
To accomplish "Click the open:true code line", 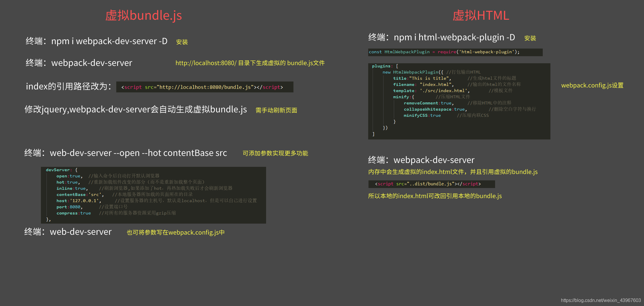I will (x=108, y=176).
